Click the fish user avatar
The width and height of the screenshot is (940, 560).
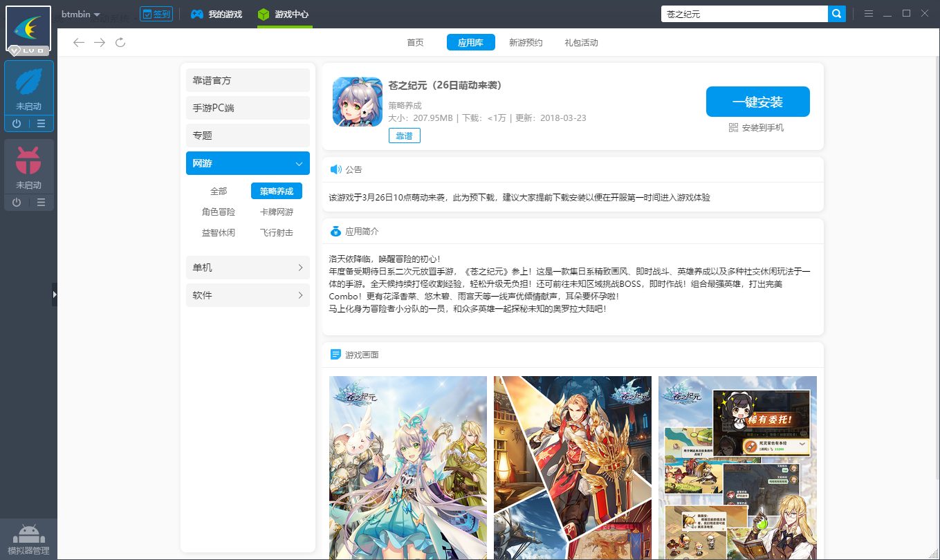[28, 29]
